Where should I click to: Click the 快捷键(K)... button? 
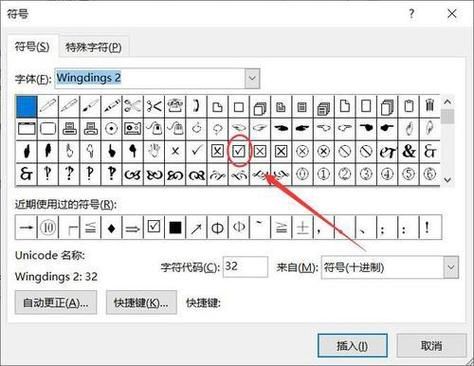[x=141, y=303]
